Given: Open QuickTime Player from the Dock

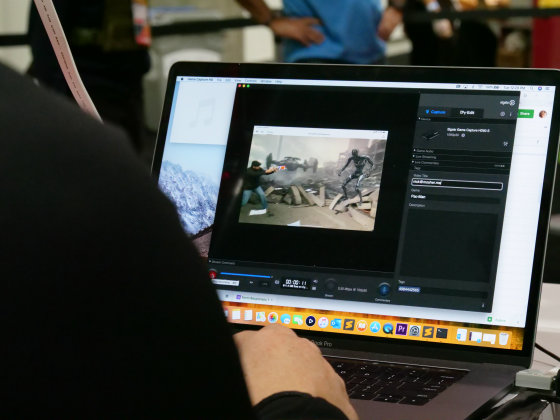Looking at the screenshot, I should tap(388, 328).
